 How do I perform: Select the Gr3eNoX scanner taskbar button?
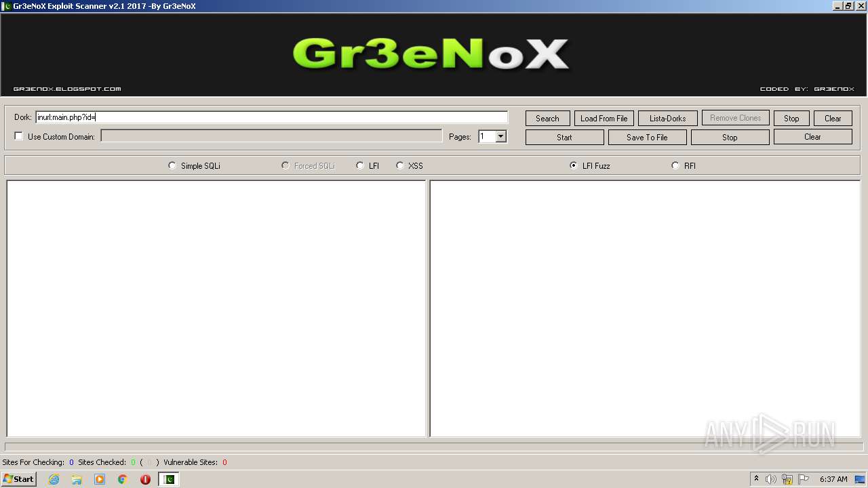click(x=169, y=479)
